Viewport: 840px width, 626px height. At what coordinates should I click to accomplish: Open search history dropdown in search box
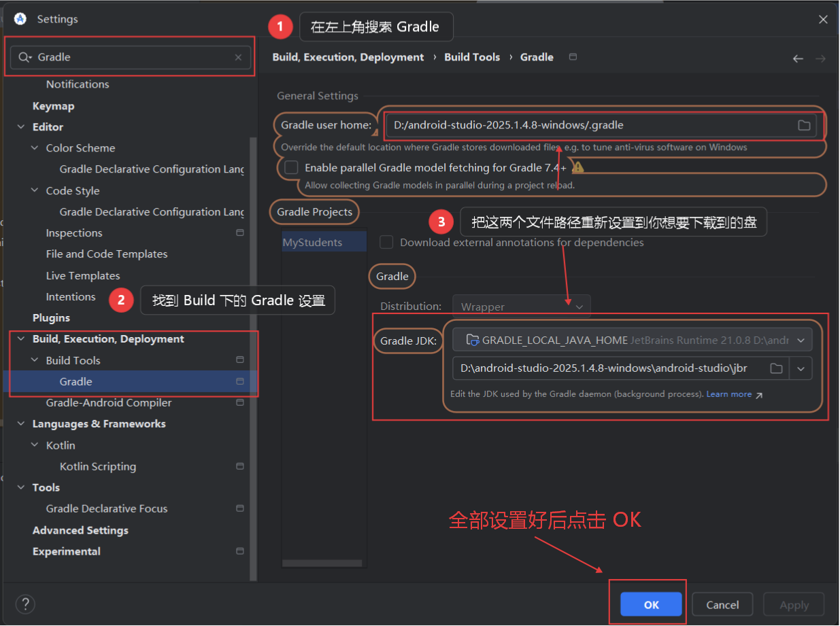coord(31,58)
